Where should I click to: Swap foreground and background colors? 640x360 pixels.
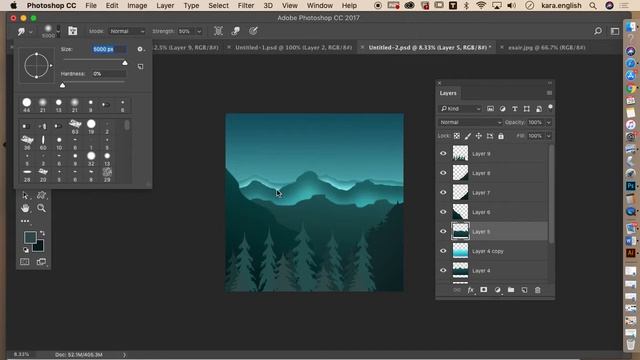pos(42,233)
